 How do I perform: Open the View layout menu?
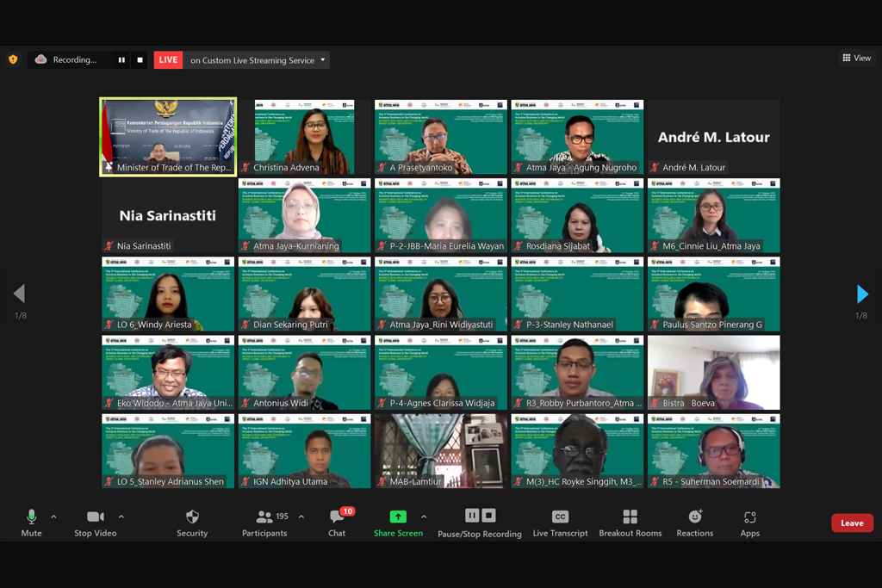coord(856,58)
